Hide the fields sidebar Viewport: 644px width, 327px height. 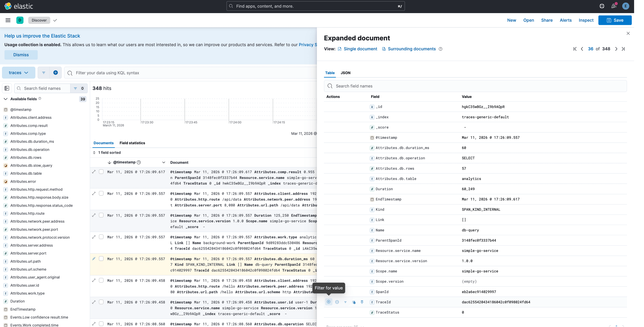7,88
